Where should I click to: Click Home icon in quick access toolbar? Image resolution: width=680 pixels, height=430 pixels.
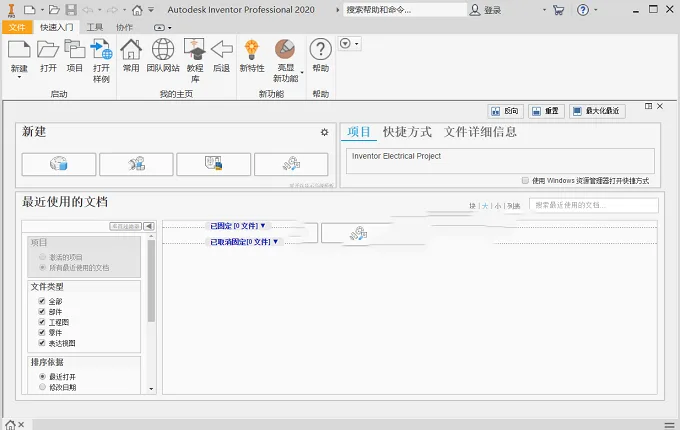pyautogui.click(x=137, y=10)
